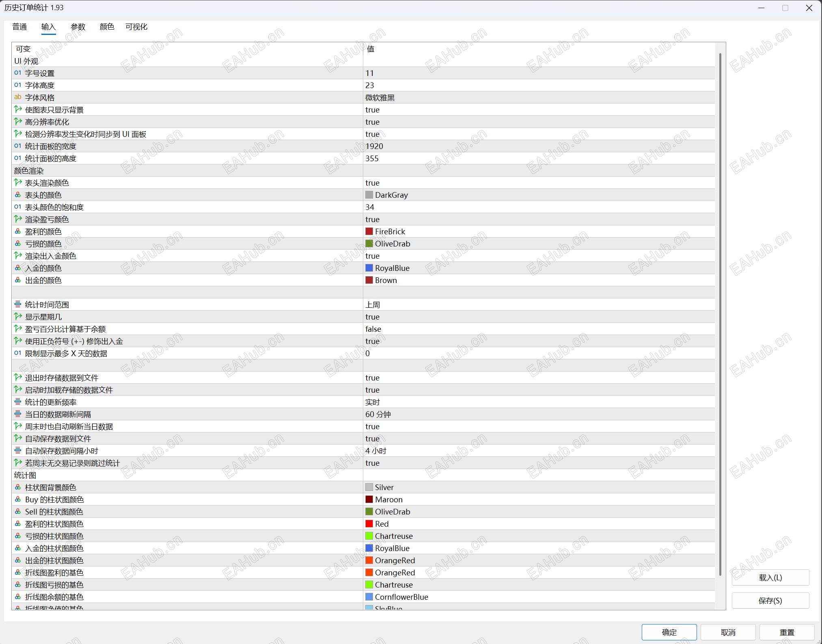This screenshot has width=822, height=644.
Task: Click the 确定 button
Action: point(669,632)
